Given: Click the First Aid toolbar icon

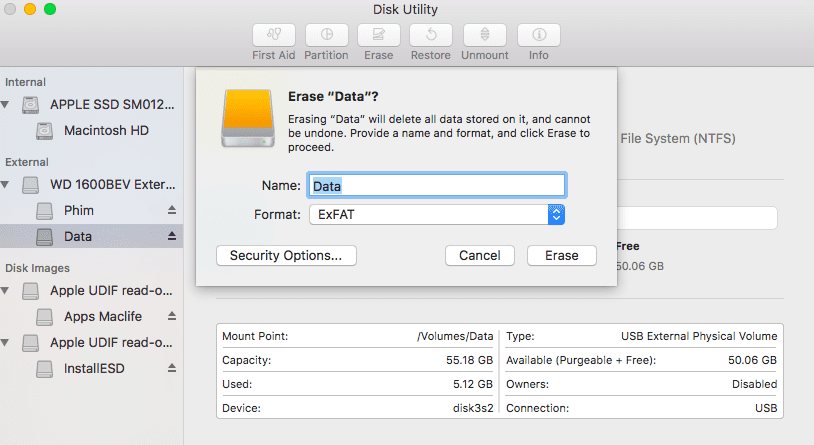Looking at the screenshot, I should pyautogui.click(x=274, y=35).
